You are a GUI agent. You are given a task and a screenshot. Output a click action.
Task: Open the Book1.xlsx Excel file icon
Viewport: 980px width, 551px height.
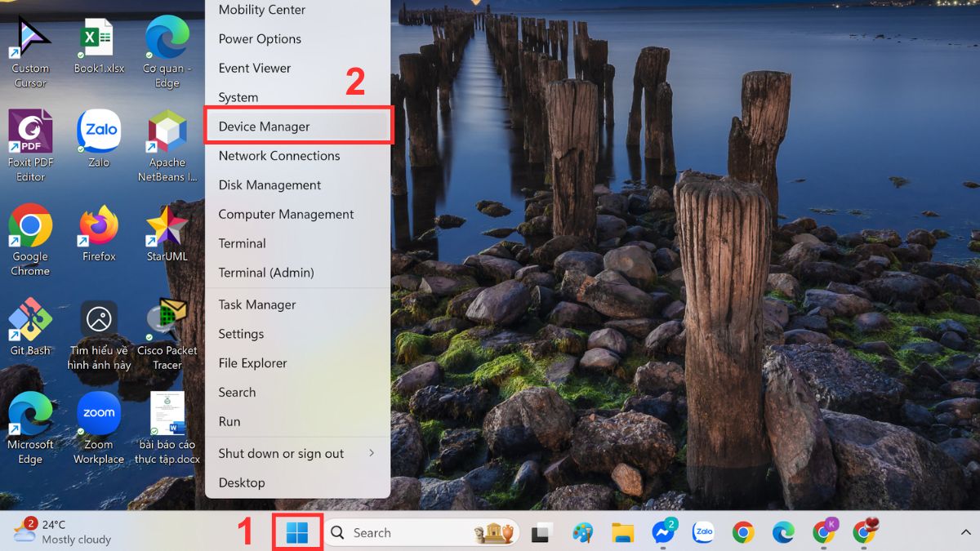click(99, 47)
